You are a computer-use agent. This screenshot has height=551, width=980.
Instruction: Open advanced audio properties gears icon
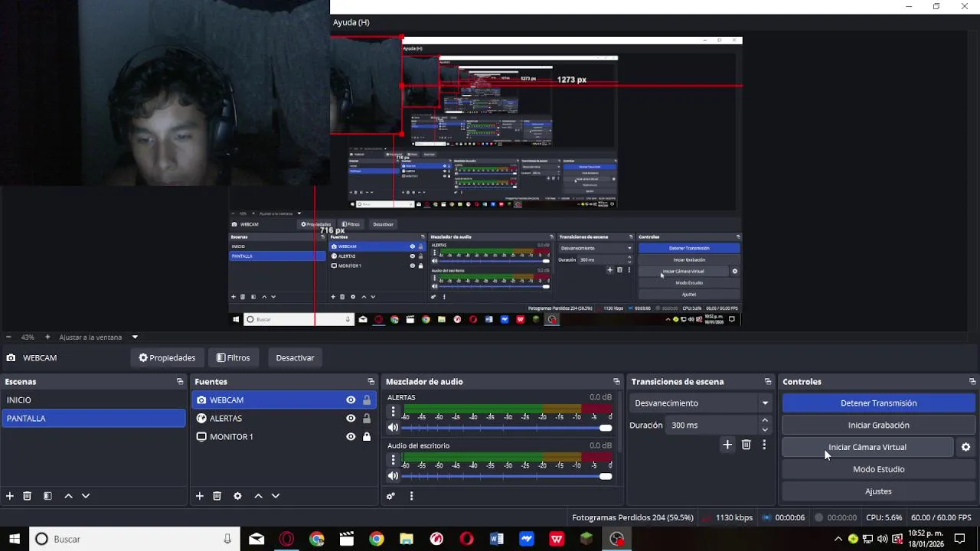pos(390,496)
